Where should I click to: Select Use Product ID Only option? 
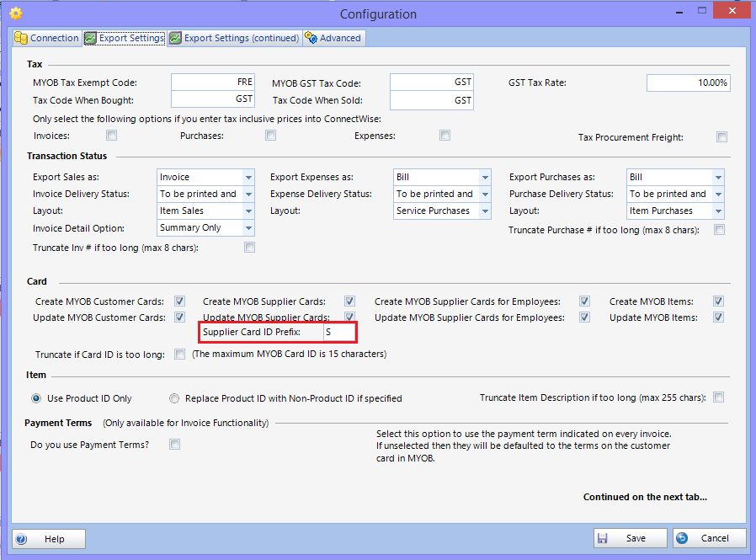pos(35,398)
